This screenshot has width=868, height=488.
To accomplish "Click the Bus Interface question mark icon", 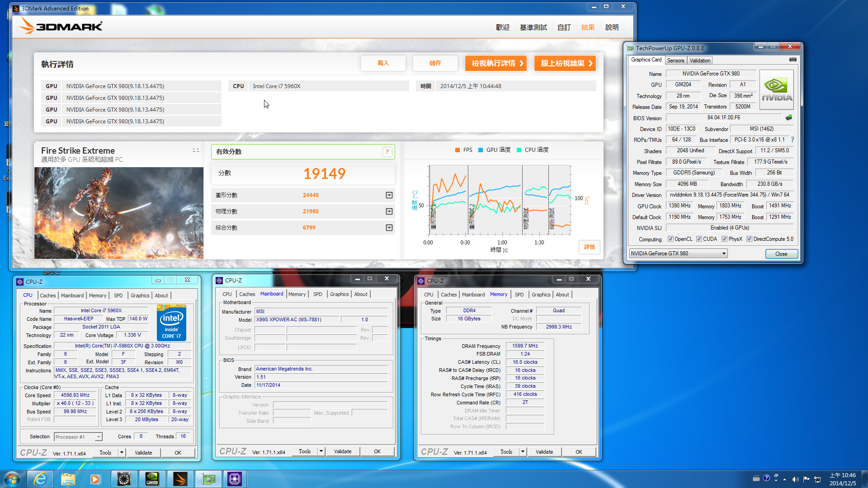I will click(x=793, y=140).
